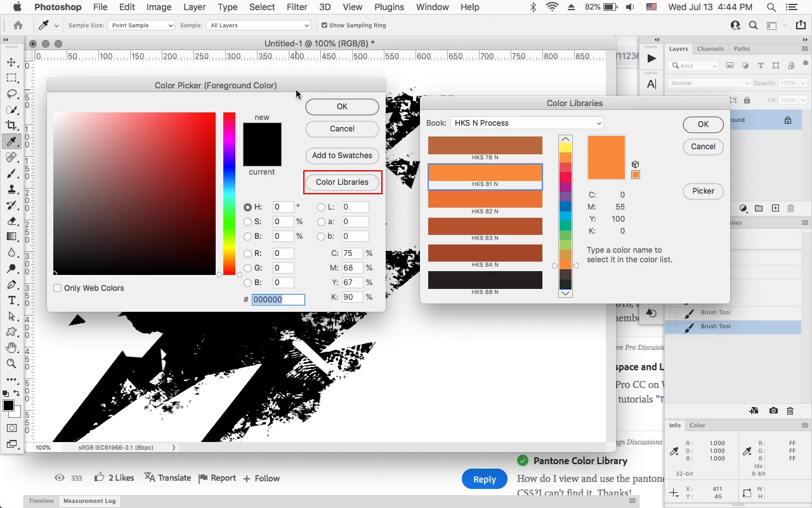This screenshot has width=812, height=508.
Task: Select the Move tool
Action: (11, 62)
